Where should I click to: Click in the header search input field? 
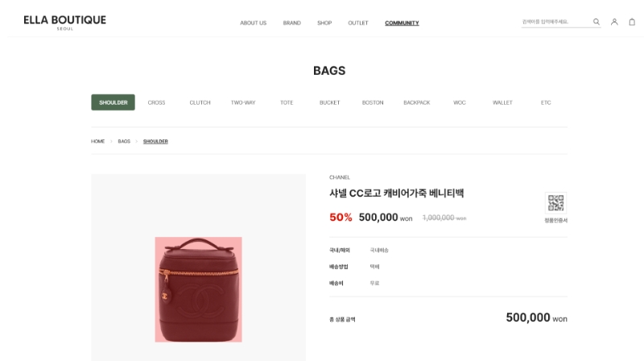pyautogui.click(x=556, y=22)
